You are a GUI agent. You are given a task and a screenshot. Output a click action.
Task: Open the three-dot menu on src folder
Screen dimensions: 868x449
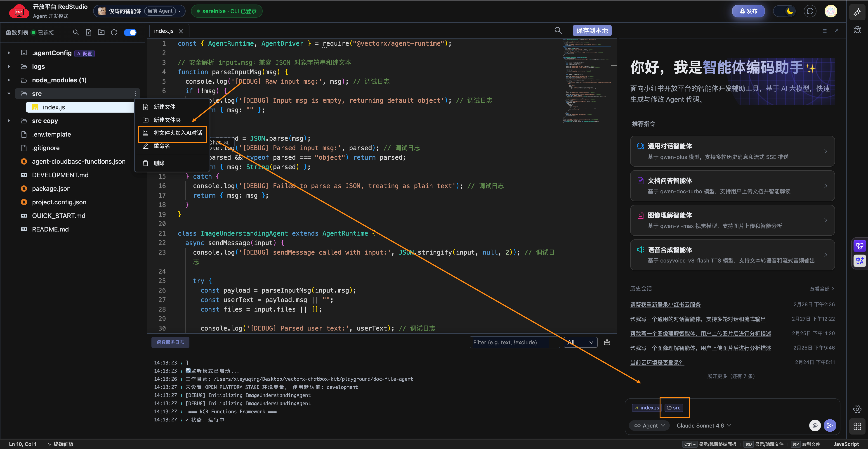tap(135, 94)
